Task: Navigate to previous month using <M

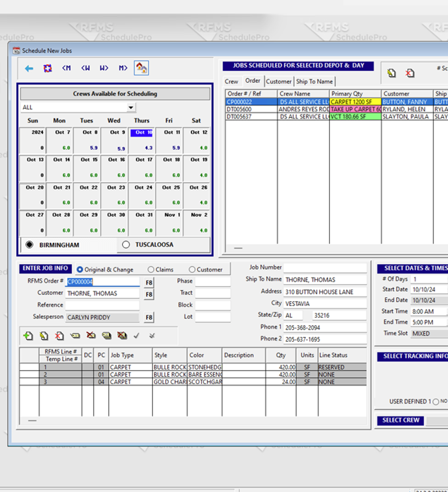Action: [66, 68]
